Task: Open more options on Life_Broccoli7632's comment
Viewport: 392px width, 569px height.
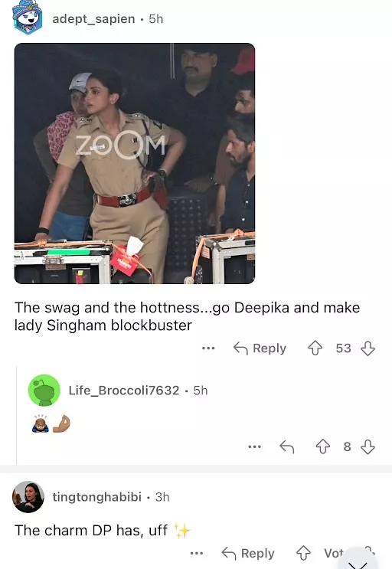Action: tap(254, 446)
